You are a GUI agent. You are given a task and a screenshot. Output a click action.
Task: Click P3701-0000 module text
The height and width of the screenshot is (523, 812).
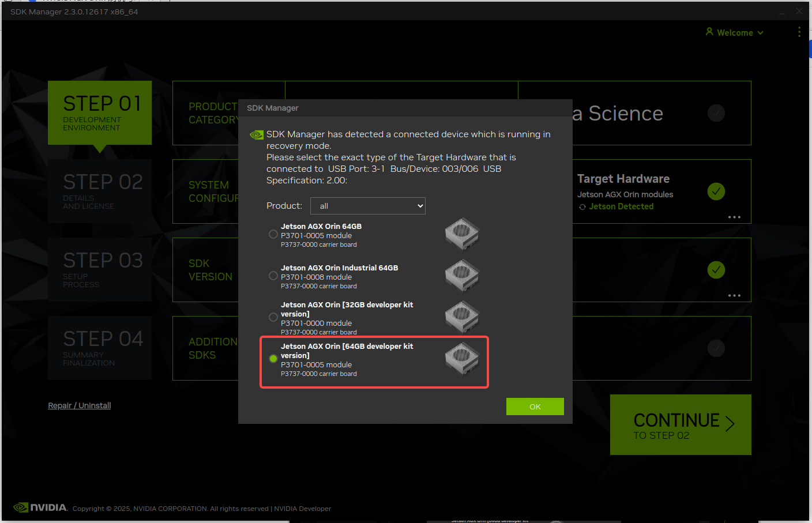coord(316,323)
